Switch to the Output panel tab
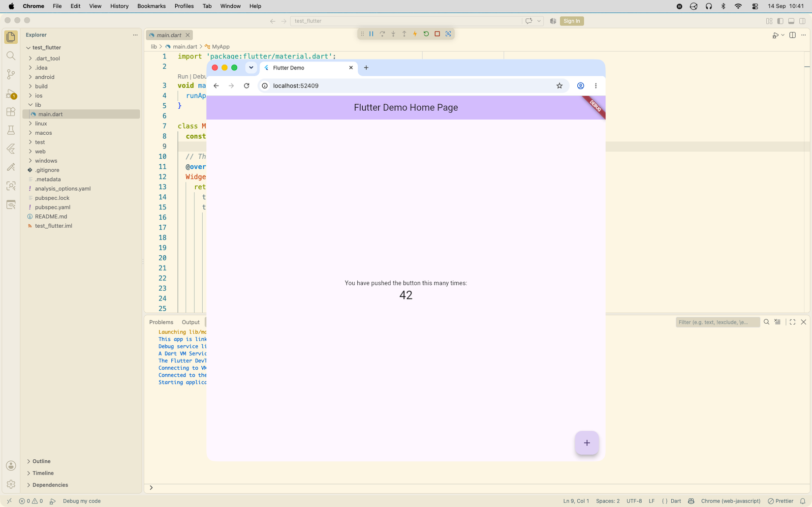 pos(190,322)
